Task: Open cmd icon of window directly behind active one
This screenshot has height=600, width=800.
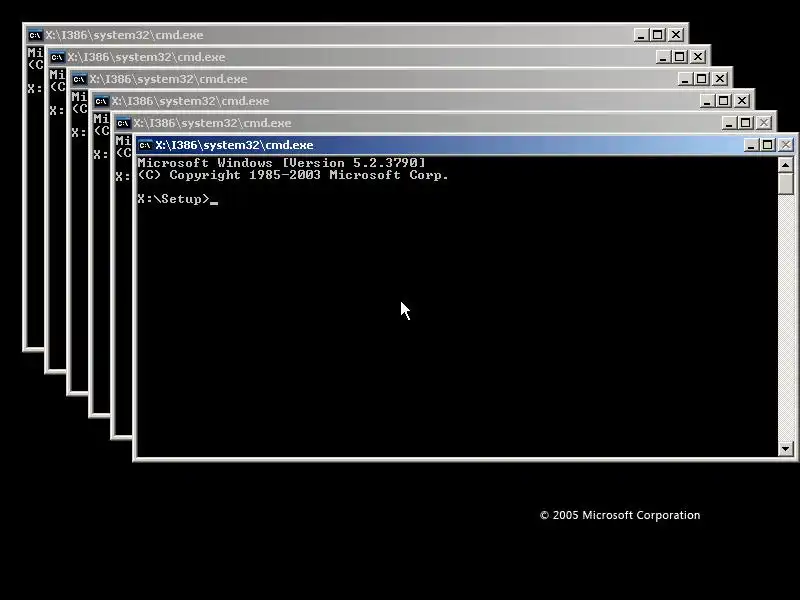Action: tap(123, 123)
